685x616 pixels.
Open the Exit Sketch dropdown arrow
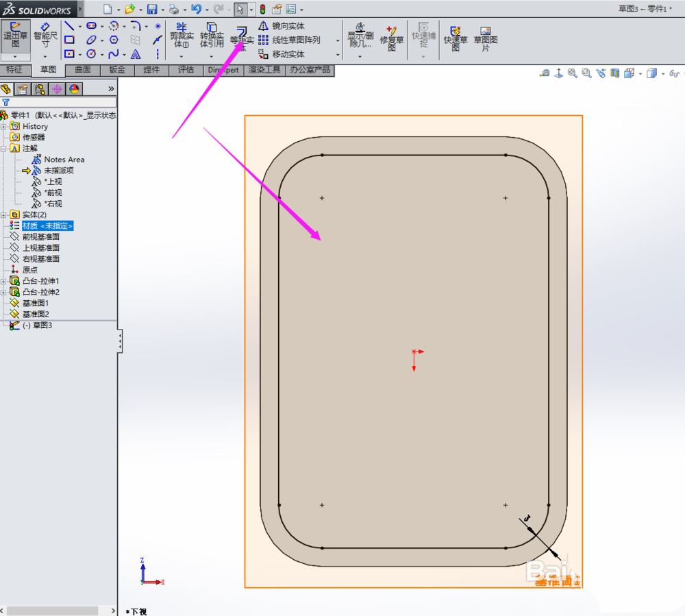click(x=15, y=57)
